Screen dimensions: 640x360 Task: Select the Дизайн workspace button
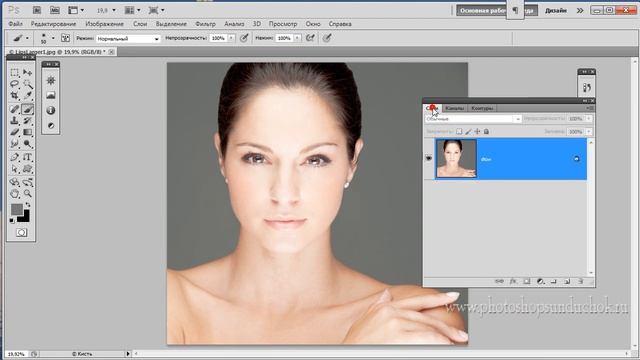pos(556,11)
